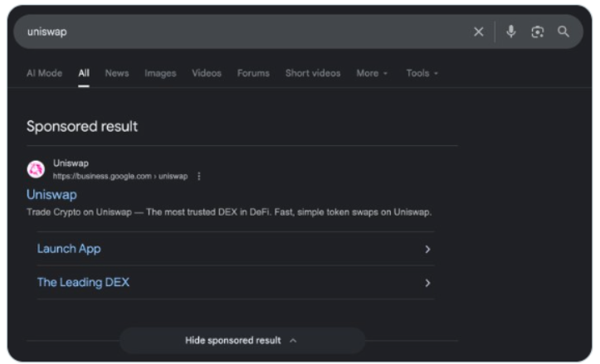The image size is (600, 364).
Task: Click the Uniswap pink logo favicon
Action: 36,169
